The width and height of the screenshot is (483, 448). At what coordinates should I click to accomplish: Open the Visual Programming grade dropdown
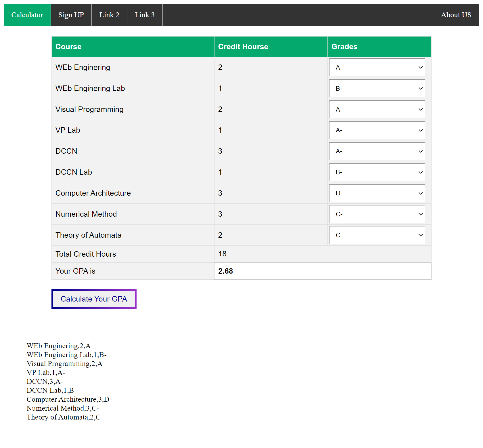(377, 109)
